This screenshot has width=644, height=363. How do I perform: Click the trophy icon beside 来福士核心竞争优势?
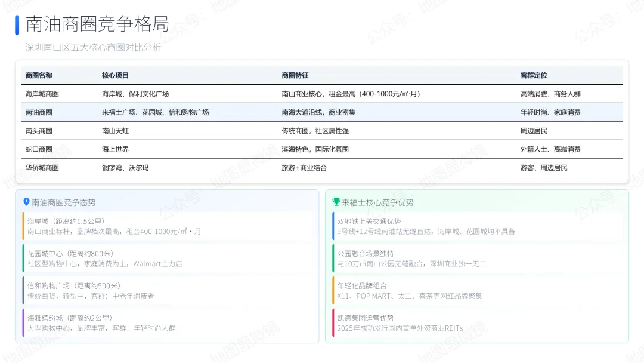click(336, 202)
